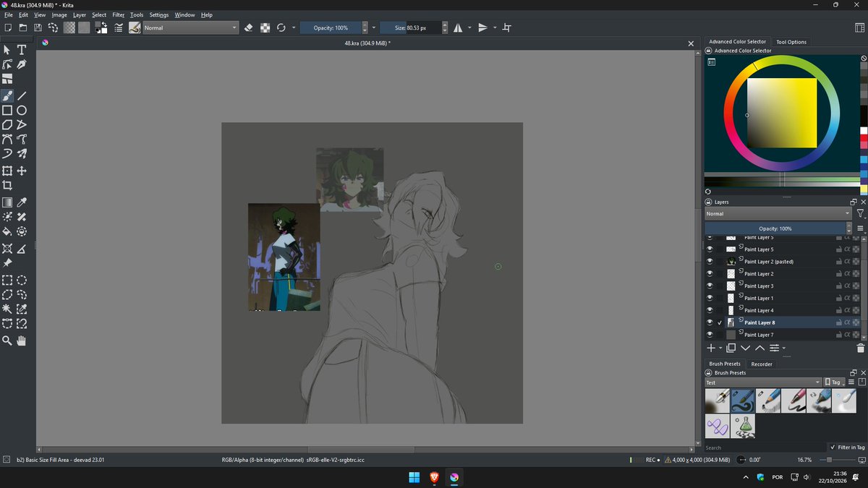The width and height of the screenshot is (868, 488).
Task: Select the Text tool in toolbox
Action: coord(22,50)
